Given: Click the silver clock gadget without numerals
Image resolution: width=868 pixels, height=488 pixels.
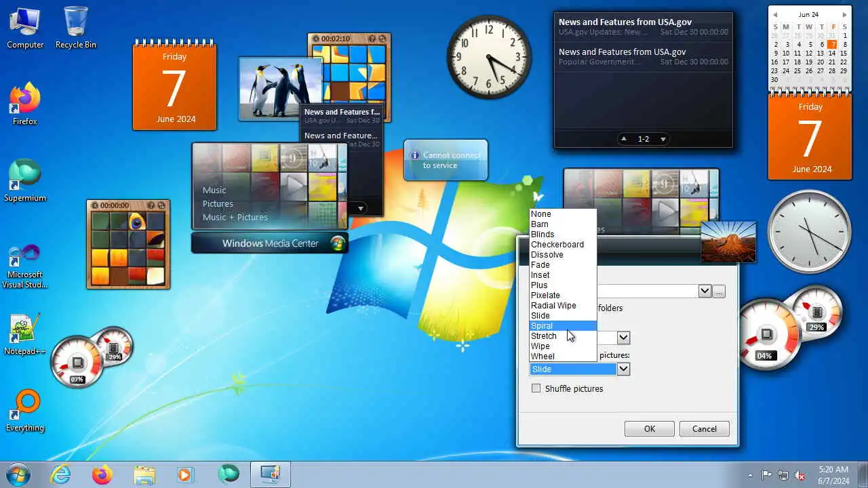Looking at the screenshot, I should click(x=809, y=231).
